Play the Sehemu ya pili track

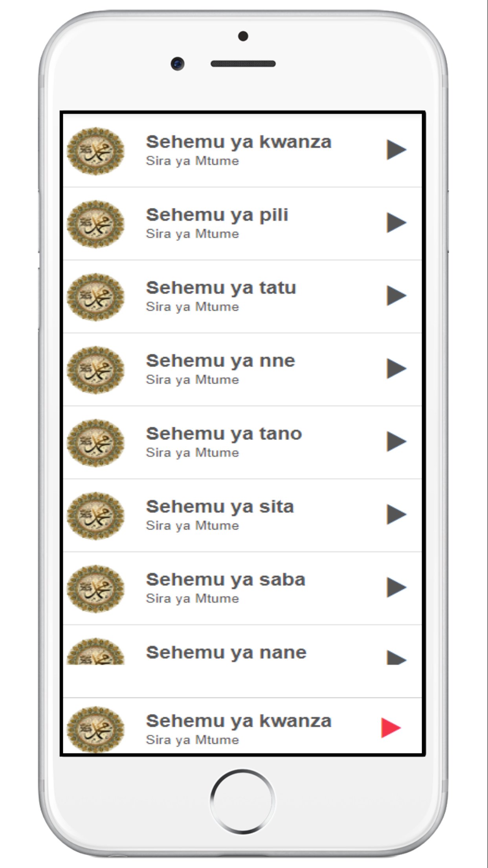point(396,223)
